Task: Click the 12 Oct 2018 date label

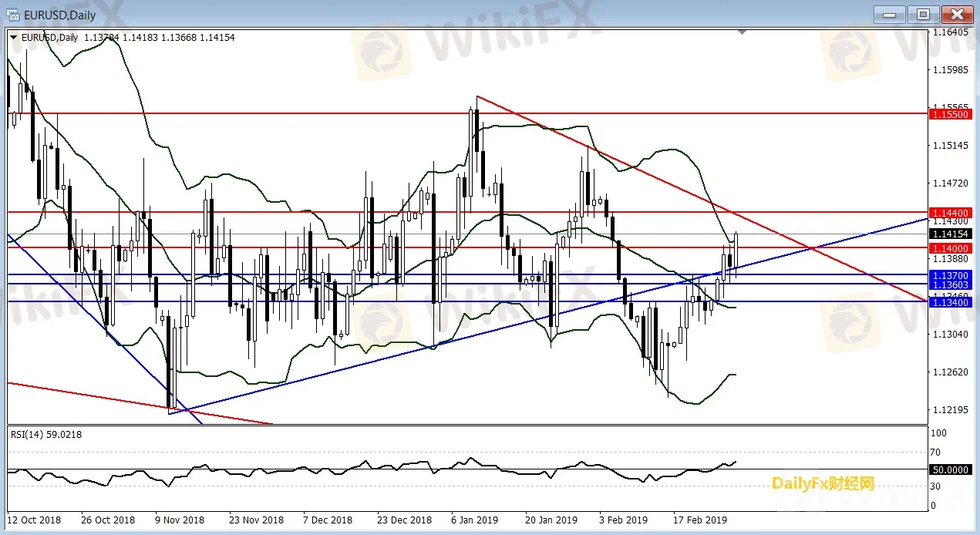Action: (x=34, y=520)
